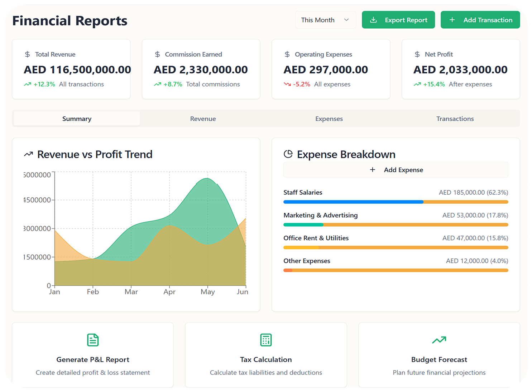The height and width of the screenshot is (392, 532).
Task: Open the Tax Calculation card
Action: pos(266,355)
